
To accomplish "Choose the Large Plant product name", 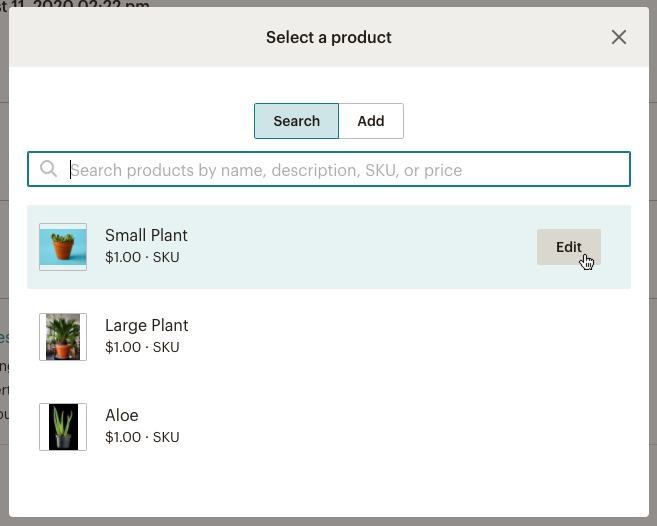I will click(x=147, y=325).
